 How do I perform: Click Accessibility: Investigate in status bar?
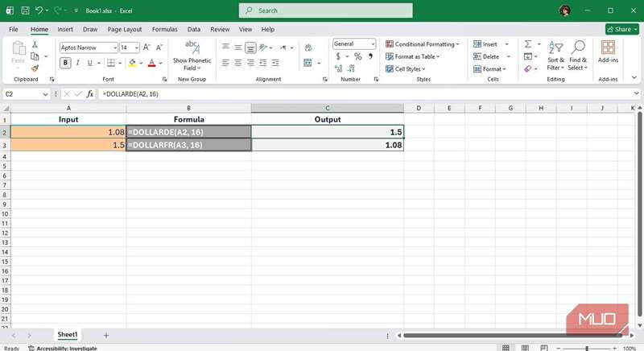[x=66, y=348]
